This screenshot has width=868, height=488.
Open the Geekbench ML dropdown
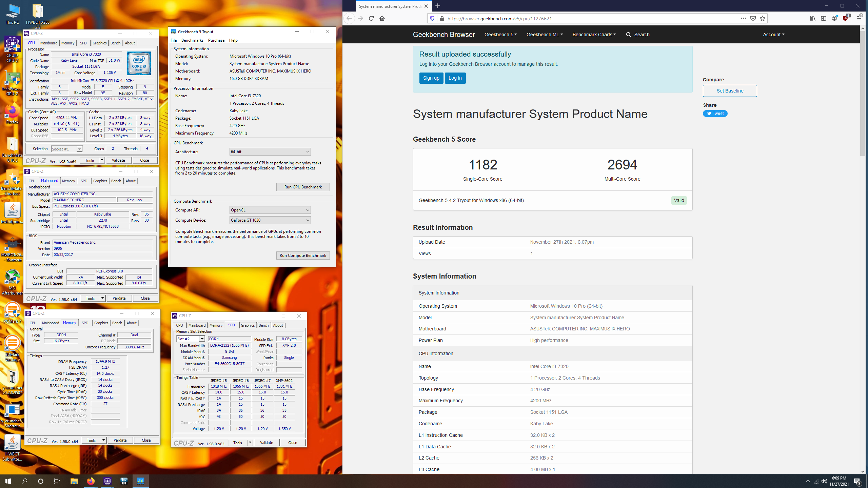[x=545, y=35]
